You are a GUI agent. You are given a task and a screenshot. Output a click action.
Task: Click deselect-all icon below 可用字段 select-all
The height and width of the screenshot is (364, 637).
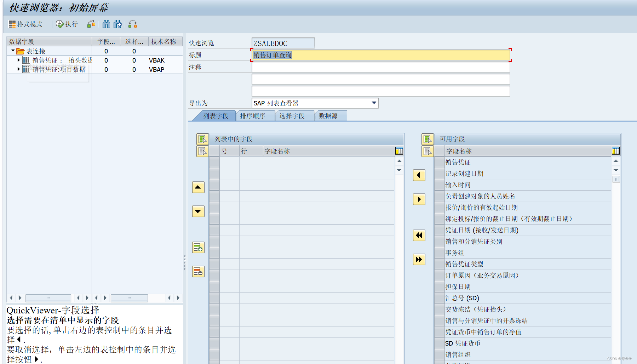point(427,151)
